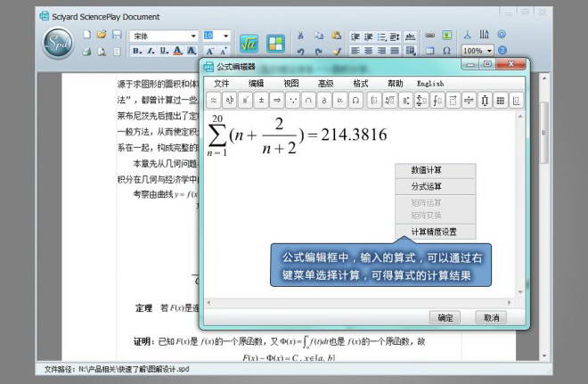Open the plus-minus operator symbols palette
This screenshot has height=384, width=588.
(x=261, y=100)
